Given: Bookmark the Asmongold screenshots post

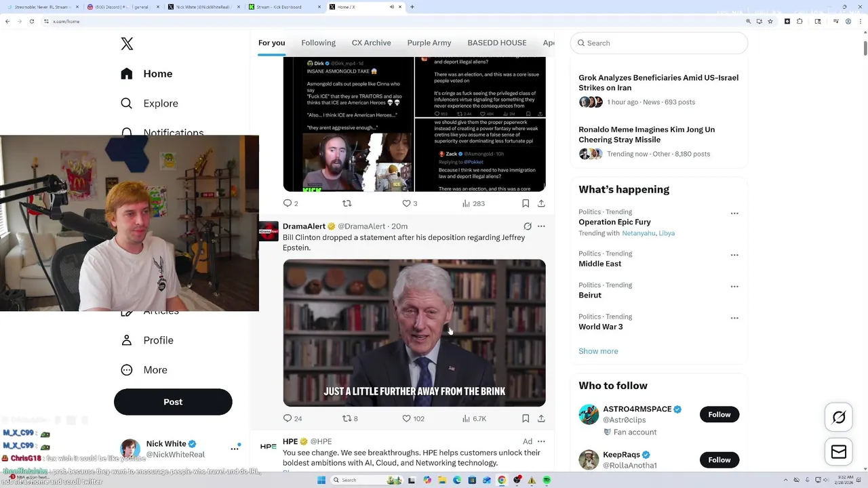Looking at the screenshot, I should pos(526,203).
